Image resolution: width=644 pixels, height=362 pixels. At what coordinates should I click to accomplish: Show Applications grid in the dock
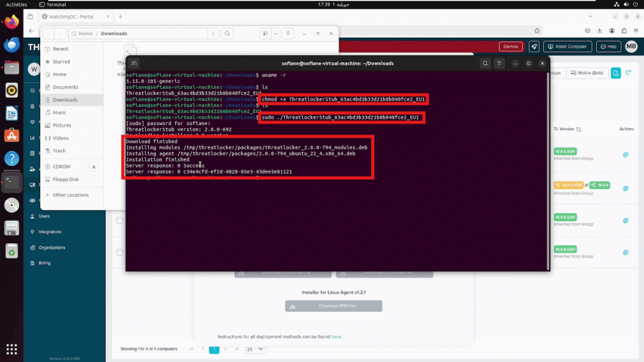pos(11,349)
